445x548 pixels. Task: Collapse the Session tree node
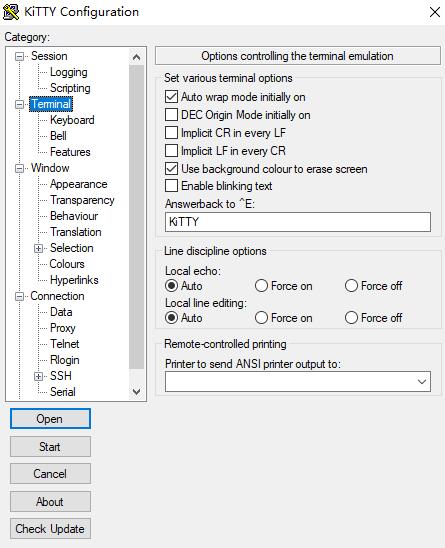20,56
